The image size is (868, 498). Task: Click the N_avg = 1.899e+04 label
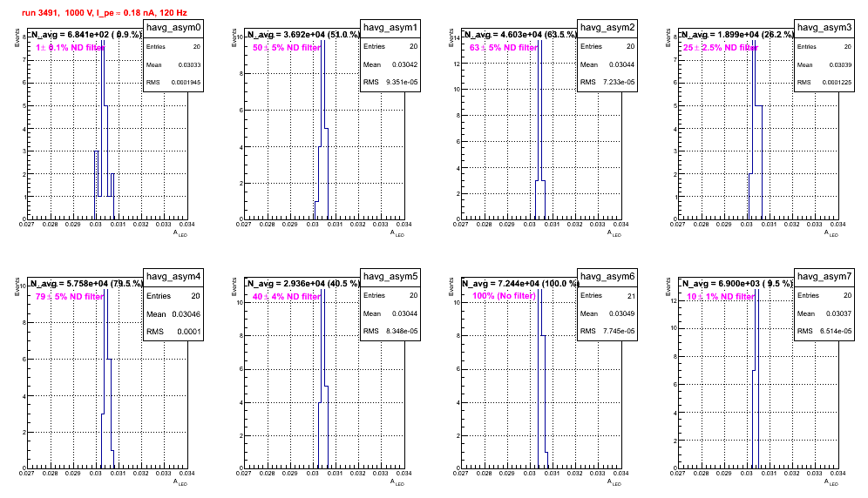(737, 34)
